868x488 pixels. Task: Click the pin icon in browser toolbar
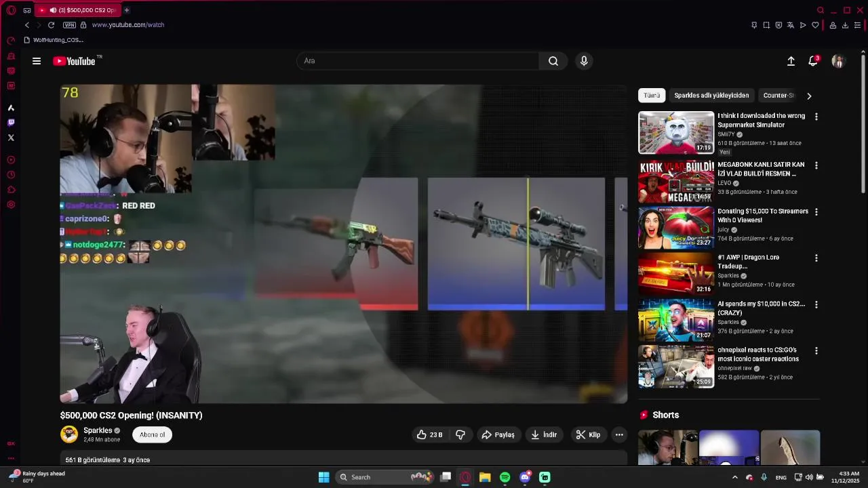point(754,25)
